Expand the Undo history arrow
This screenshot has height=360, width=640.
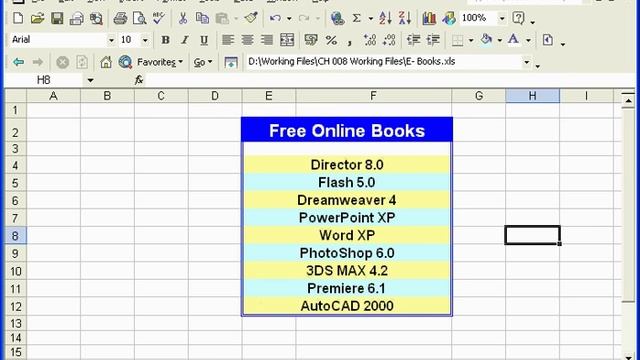[289, 19]
